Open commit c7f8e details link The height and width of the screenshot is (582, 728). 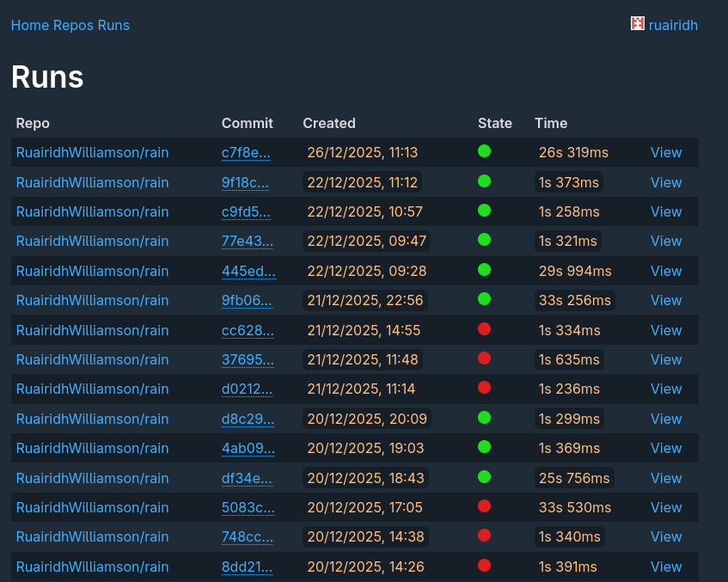247,152
